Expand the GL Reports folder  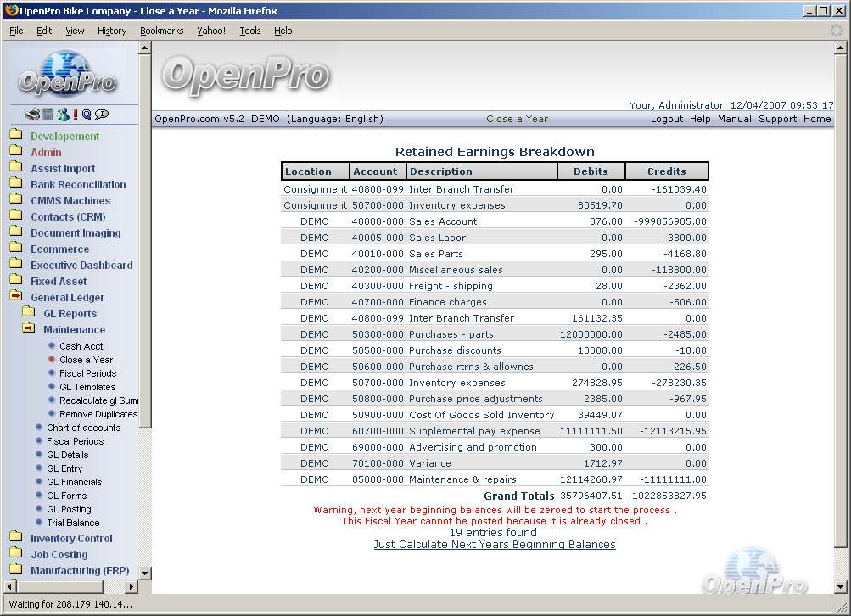click(x=29, y=313)
